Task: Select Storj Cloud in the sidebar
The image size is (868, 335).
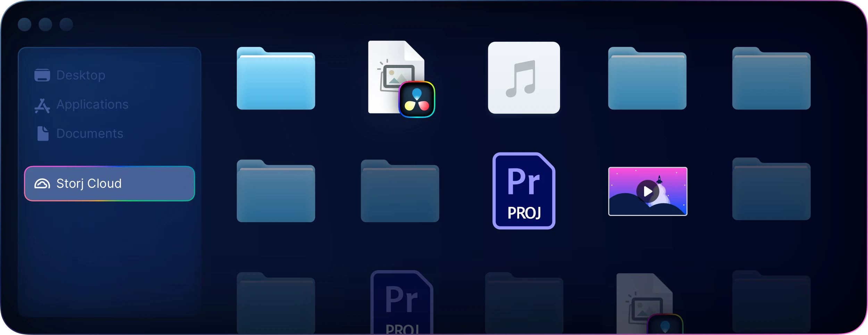Action: [109, 183]
